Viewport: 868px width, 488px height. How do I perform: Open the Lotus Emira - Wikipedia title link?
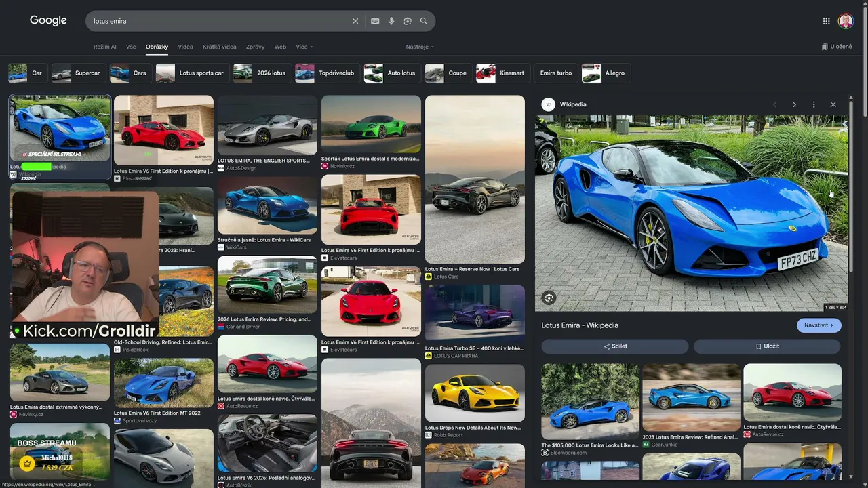point(580,325)
